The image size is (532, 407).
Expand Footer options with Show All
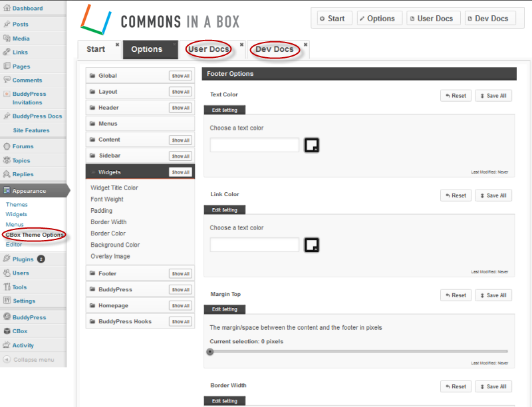[x=180, y=273]
